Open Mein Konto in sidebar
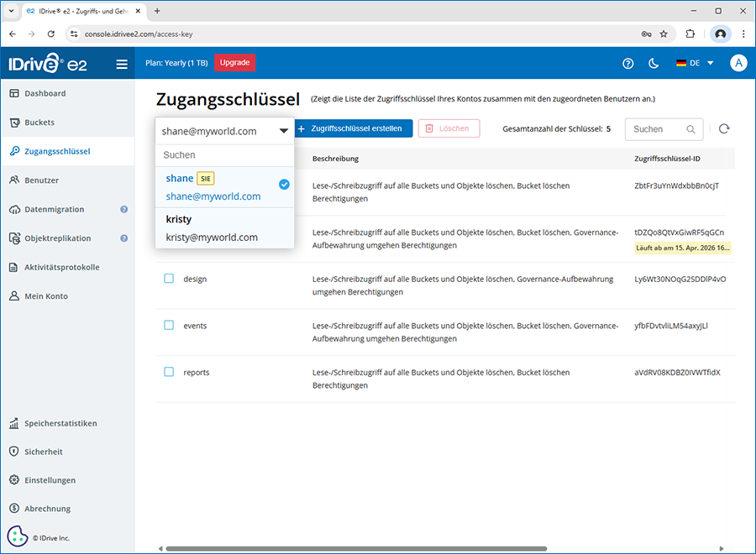Viewport: 756px width, 554px height. point(67,295)
